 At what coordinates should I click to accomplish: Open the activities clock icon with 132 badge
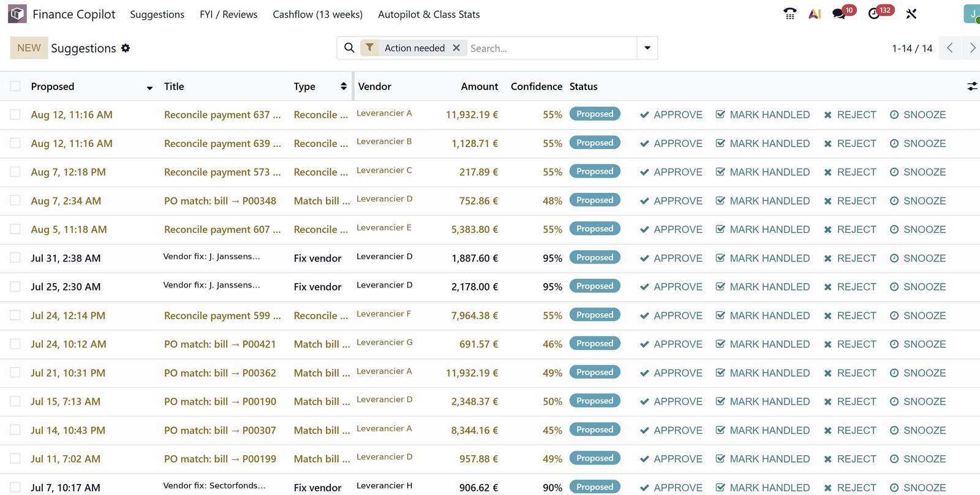pyautogui.click(x=874, y=13)
